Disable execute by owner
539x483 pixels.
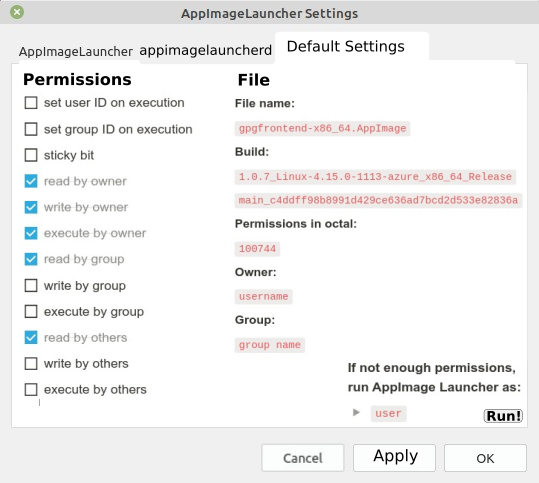[x=31, y=233]
